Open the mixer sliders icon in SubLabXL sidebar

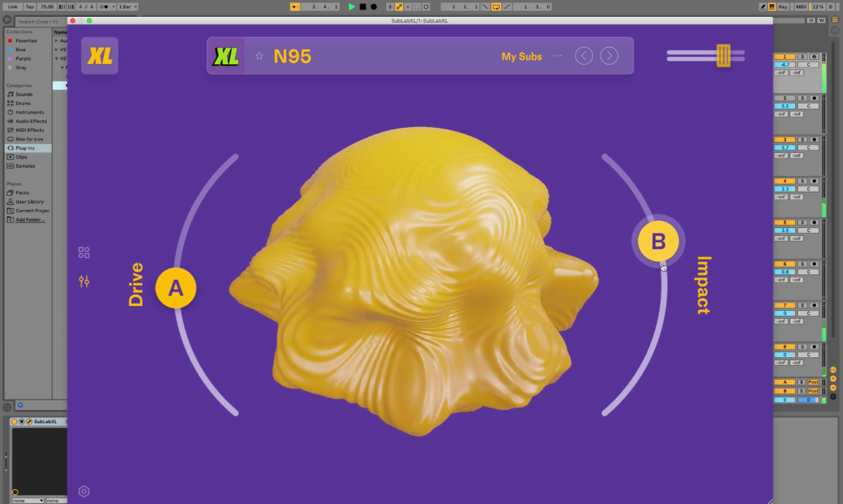(84, 281)
